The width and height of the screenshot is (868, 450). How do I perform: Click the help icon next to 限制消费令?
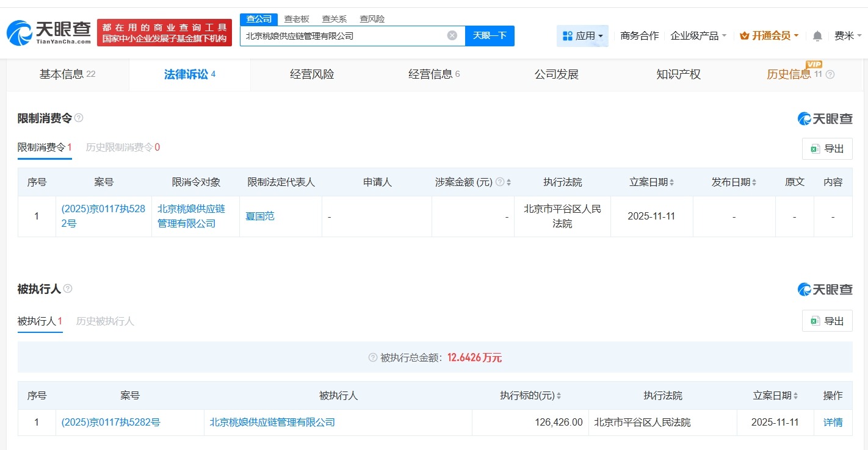click(x=78, y=118)
